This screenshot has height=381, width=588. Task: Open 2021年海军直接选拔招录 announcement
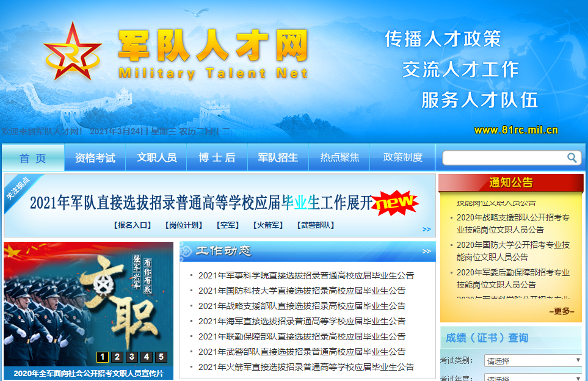coord(302,321)
